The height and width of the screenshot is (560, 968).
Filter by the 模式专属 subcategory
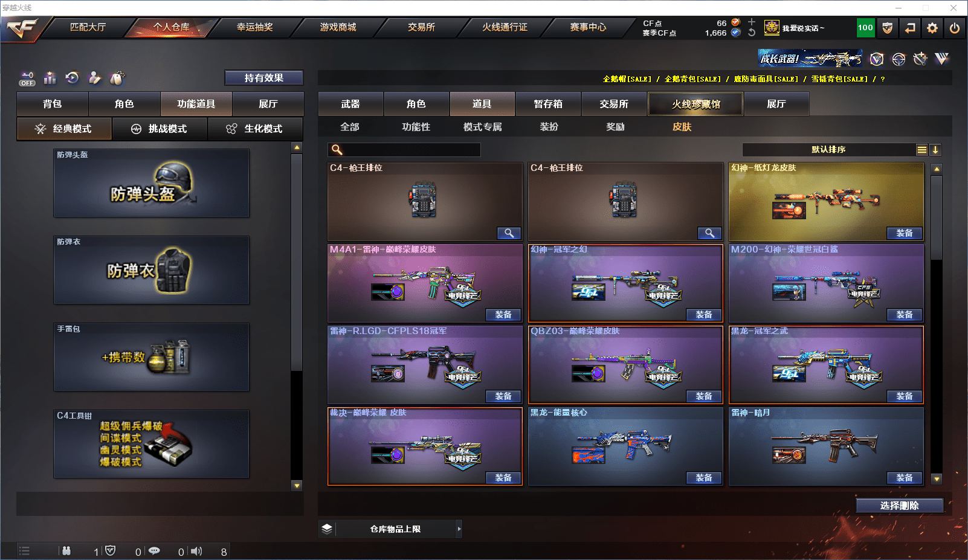(x=482, y=127)
